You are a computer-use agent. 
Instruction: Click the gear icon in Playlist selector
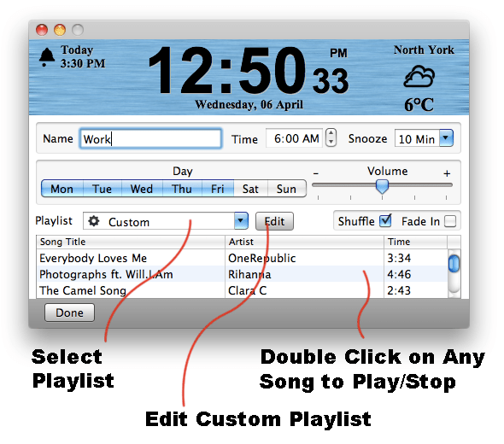coord(94,221)
